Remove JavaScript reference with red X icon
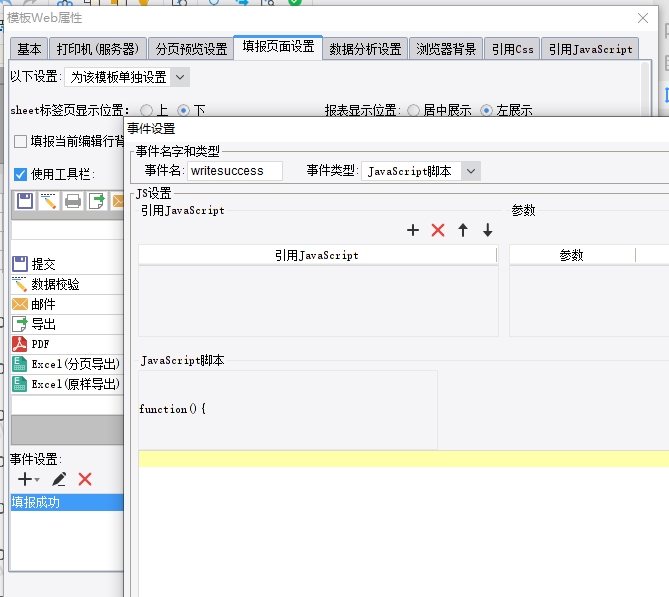The image size is (669, 597). [x=438, y=230]
